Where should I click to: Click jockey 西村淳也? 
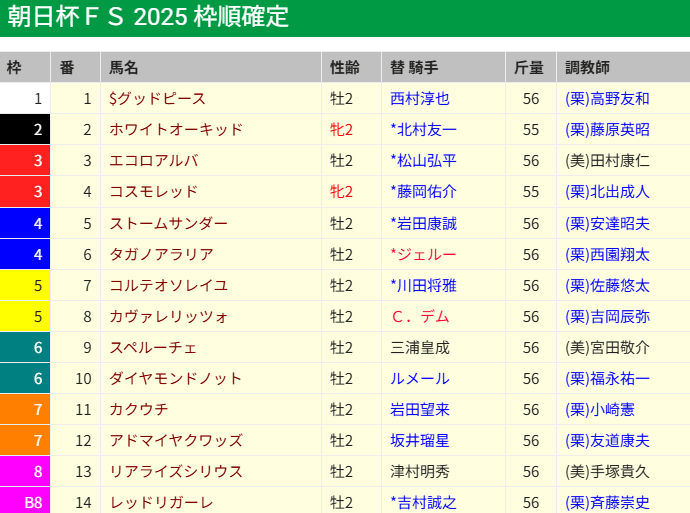pos(420,98)
